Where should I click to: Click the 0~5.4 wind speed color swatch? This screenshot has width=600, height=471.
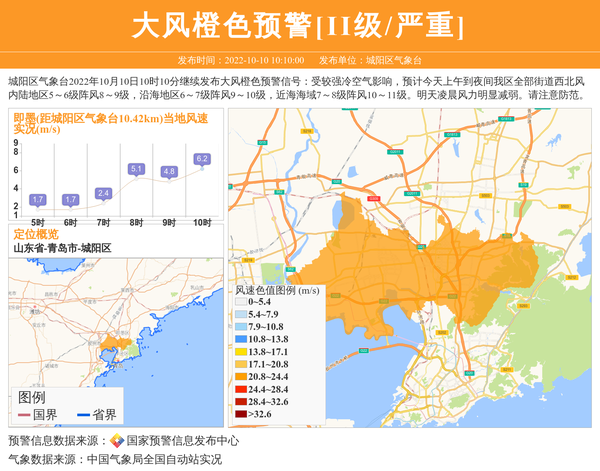click(240, 301)
